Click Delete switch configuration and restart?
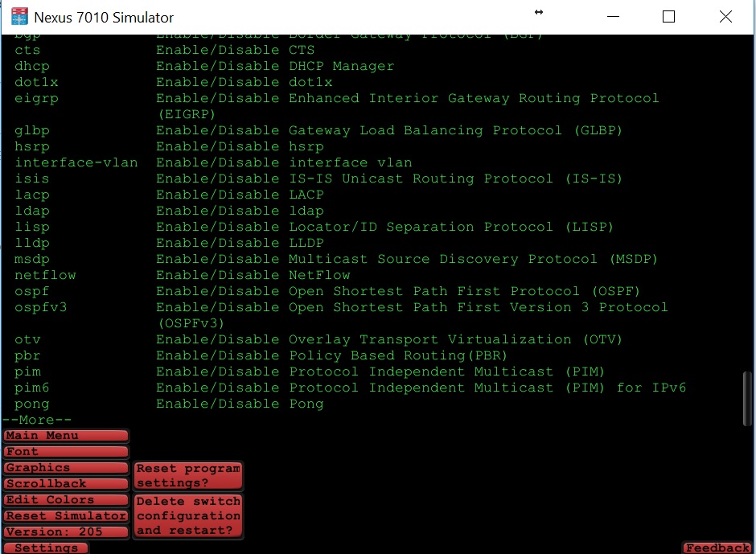756x554 pixels. [x=188, y=516]
